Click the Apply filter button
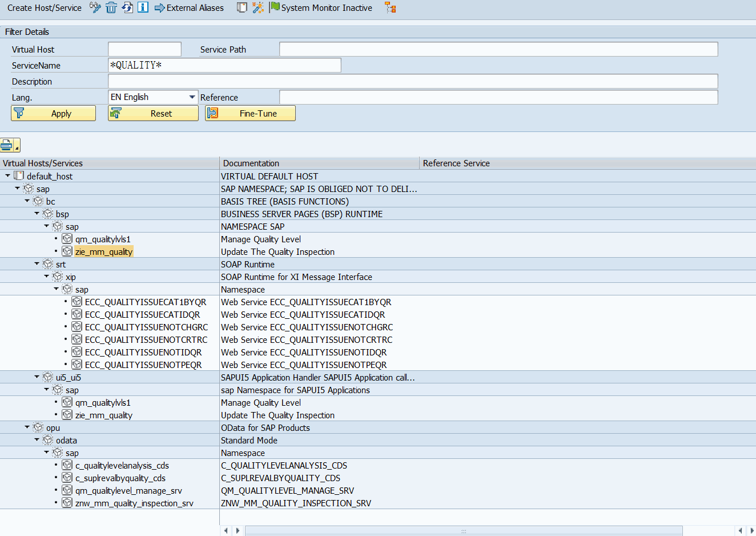 53,113
